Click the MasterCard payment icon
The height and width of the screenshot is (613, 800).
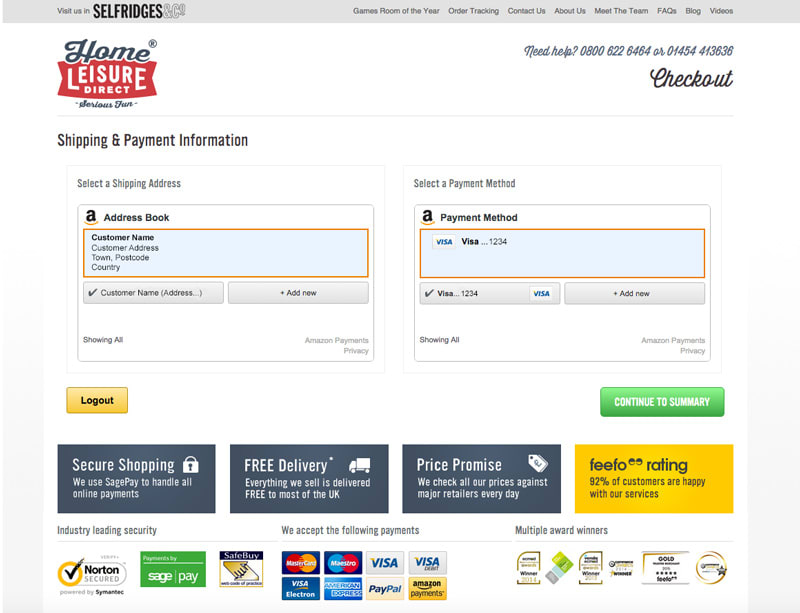301,563
